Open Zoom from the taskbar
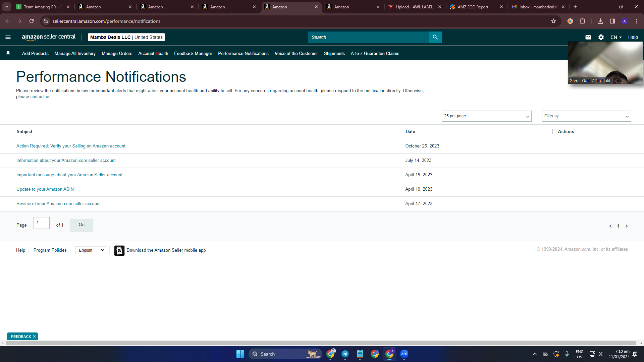Viewport: 644px width, 362px height. point(404,354)
